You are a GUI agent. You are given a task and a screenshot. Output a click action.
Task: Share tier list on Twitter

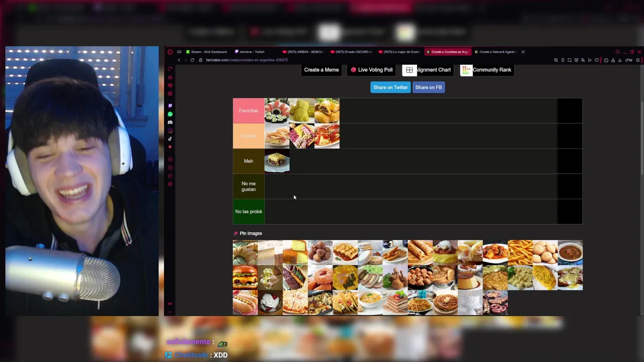tap(390, 87)
